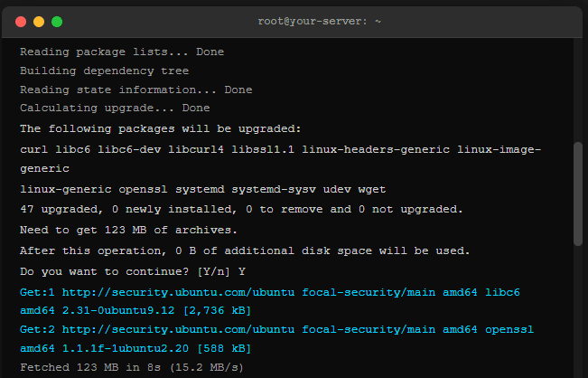Click the red close window button
The width and height of the screenshot is (588, 378).
tap(21, 21)
